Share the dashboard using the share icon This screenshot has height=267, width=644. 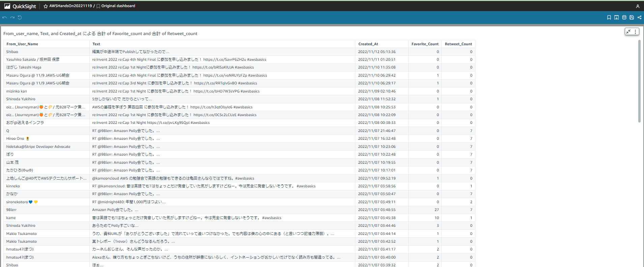pos(639,18)
